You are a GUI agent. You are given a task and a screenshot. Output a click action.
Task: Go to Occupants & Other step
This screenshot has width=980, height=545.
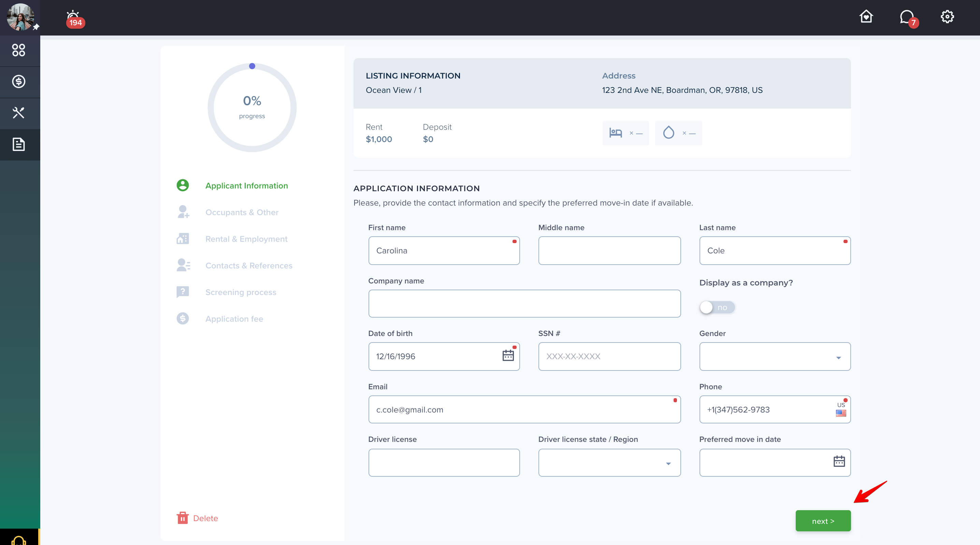pyautogui.click(x=242, y=212)
